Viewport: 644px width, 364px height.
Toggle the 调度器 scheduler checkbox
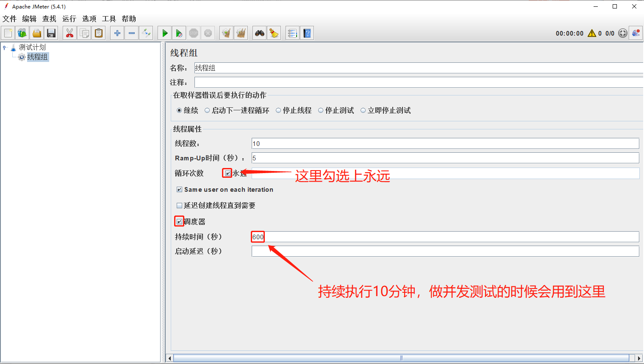[x=179, y=221]
